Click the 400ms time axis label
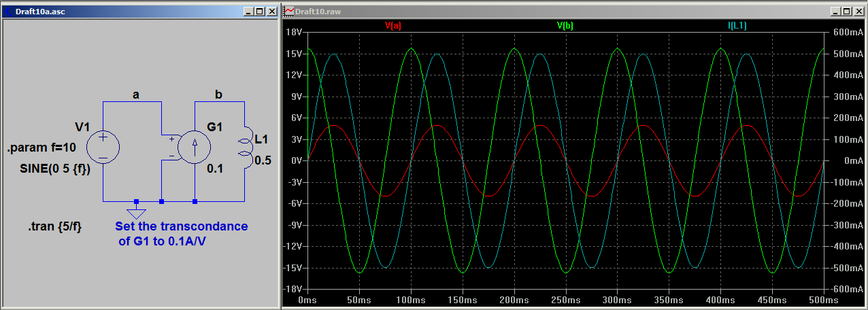 [x=720, y=299]
